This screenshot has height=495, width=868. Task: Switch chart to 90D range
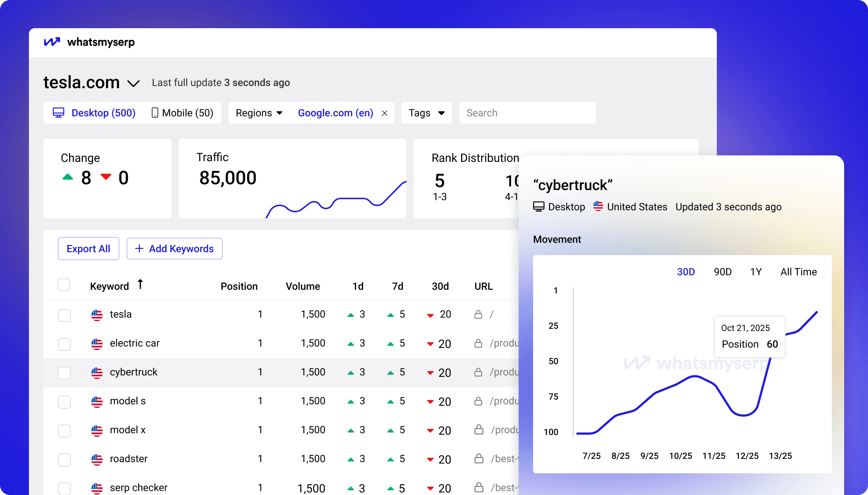[722, 272]
